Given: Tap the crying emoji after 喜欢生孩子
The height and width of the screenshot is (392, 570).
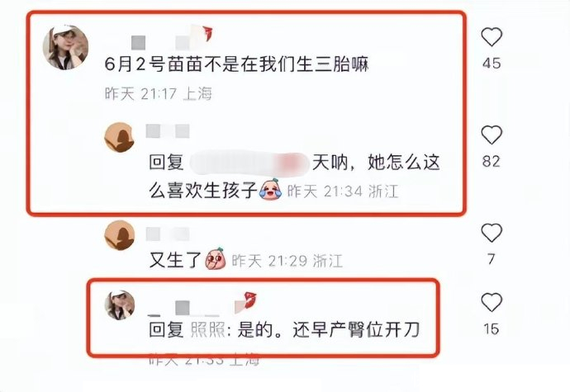Looking at the screenshot, I should [270, 189].
